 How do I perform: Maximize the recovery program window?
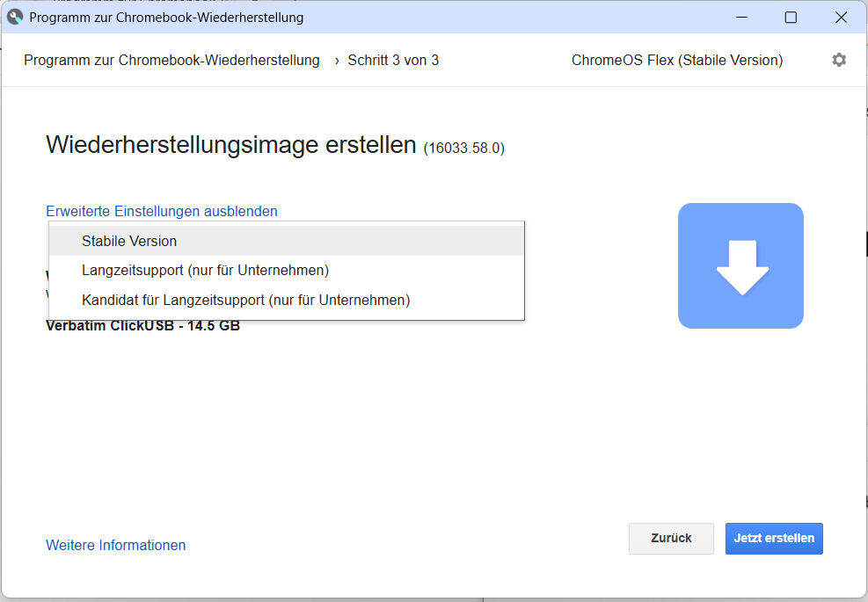click(x=791, y=17)
